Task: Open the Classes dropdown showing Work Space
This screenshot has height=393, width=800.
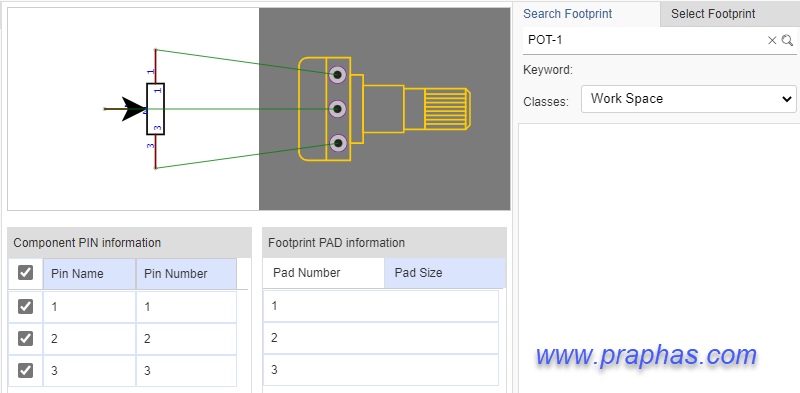Action: coord(689,99)
